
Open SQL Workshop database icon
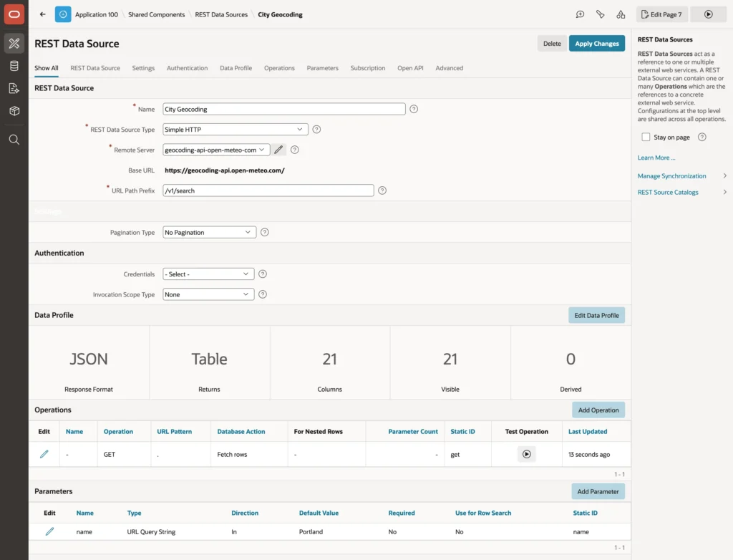pyautogui.click(x=14, y=66)
